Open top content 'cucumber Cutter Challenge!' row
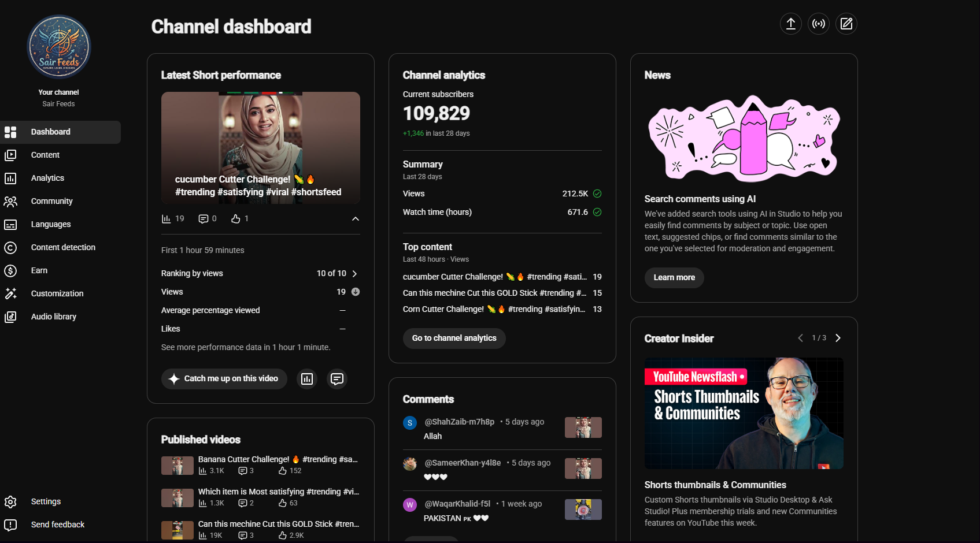 (502, 277)
